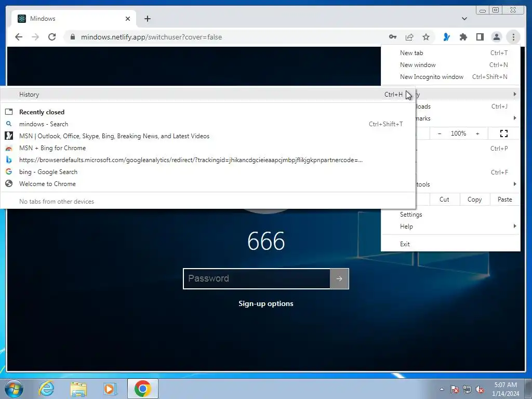The image size is (532, 399).
Task: Click the share page icon
Action: coord(409,37)
